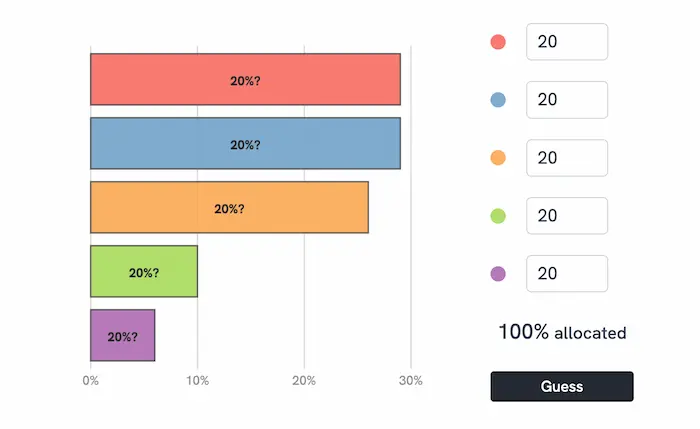Click the "100% allocated" status text
The height and width of the screenshot is (429, 700).
click(x=562, y=332)
